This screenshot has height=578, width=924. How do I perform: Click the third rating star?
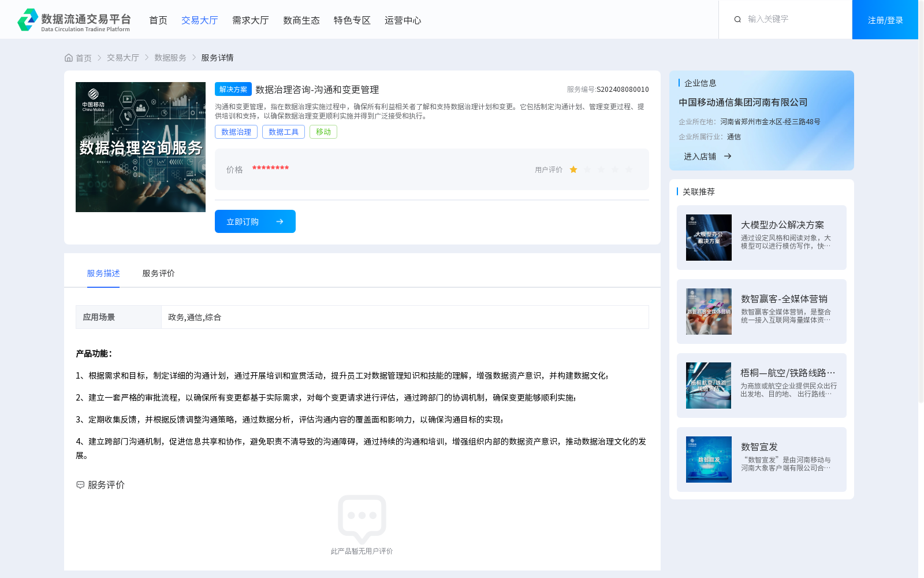[x=601, y=169]
